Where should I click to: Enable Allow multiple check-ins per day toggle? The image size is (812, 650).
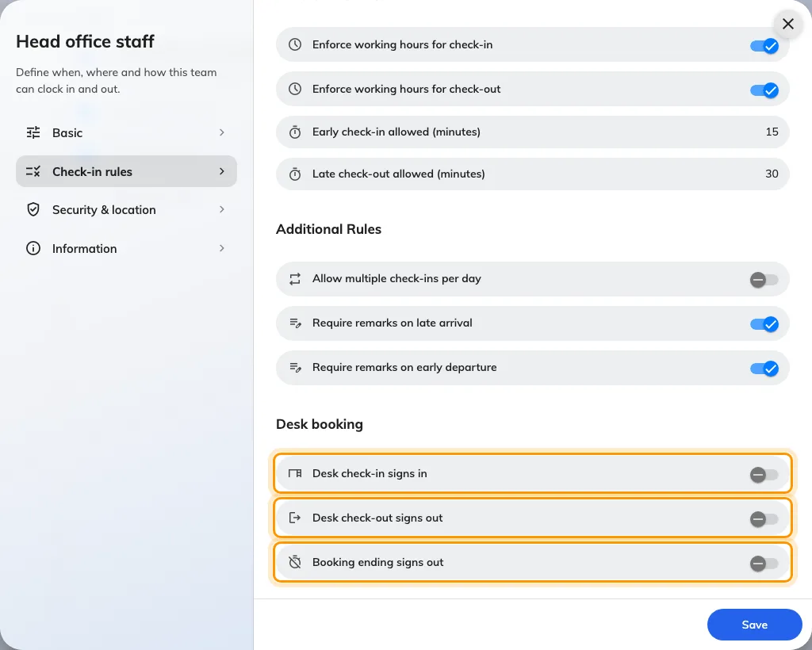pos(764,280)
